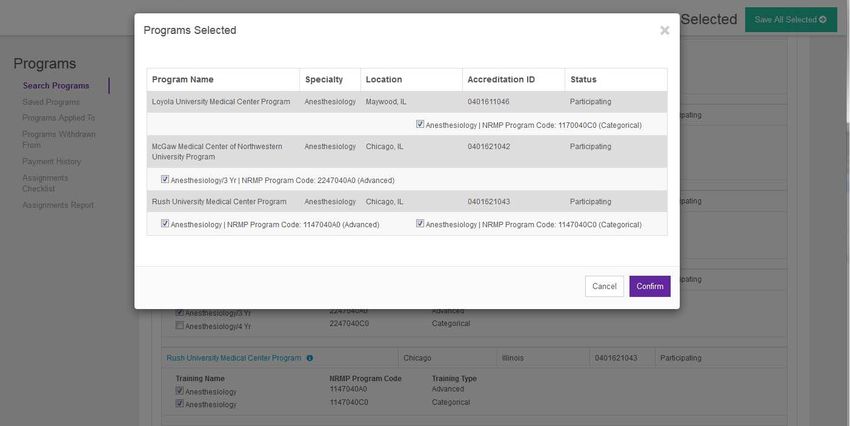Uncheck Loyola Anesthesiology 1170040C0 Categorical in dialog
The height and width of the screenshot is (426, 850).
point(420,124)
